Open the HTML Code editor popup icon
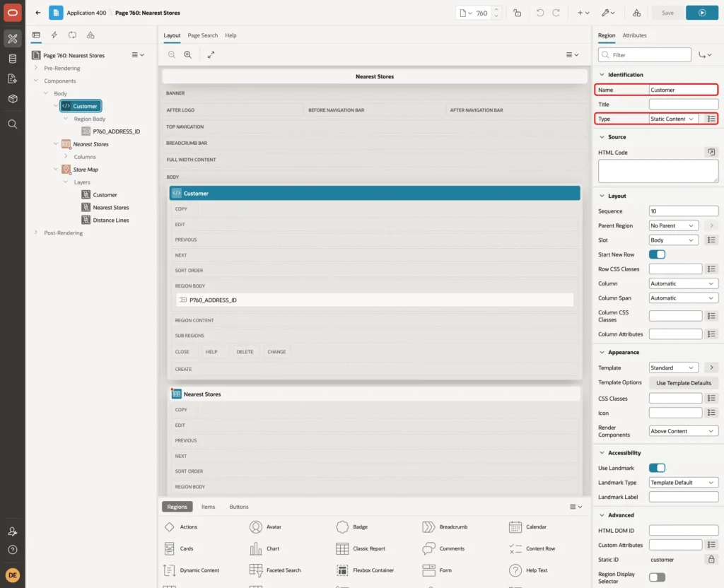 (x=711, y=152)
